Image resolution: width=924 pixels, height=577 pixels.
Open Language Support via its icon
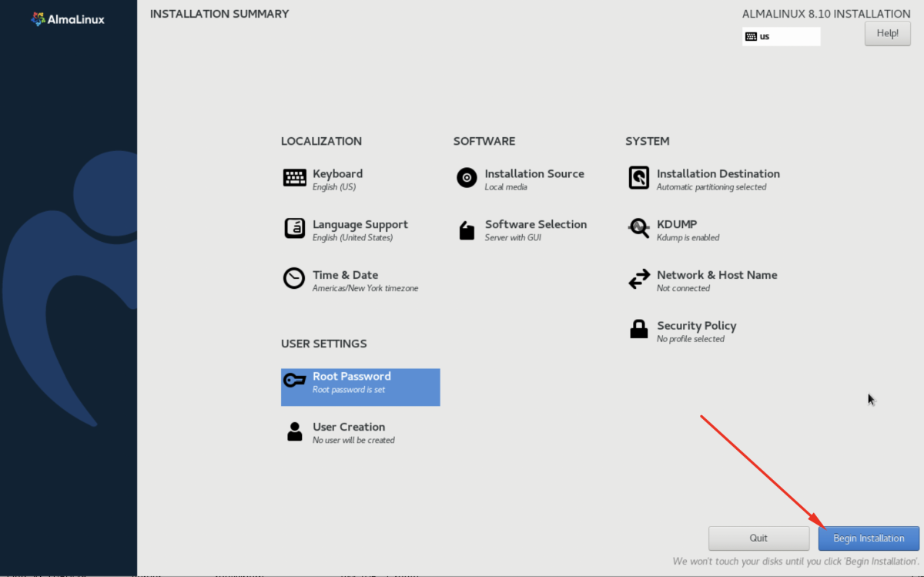(294, 229)
